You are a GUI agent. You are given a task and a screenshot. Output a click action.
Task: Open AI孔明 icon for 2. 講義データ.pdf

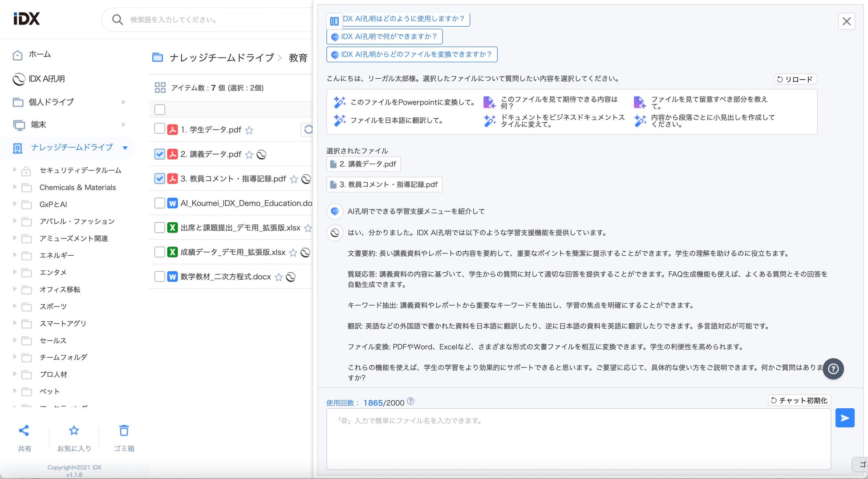262,155
